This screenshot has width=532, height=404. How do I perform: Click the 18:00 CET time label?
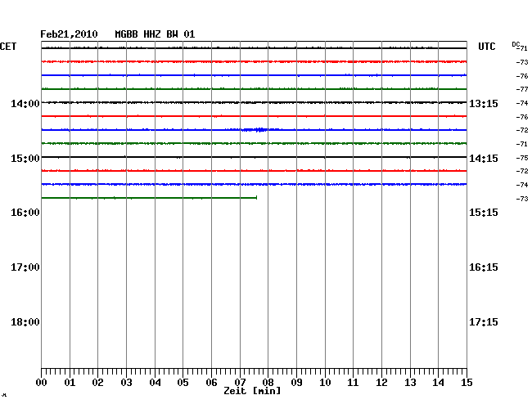point(25,322)
